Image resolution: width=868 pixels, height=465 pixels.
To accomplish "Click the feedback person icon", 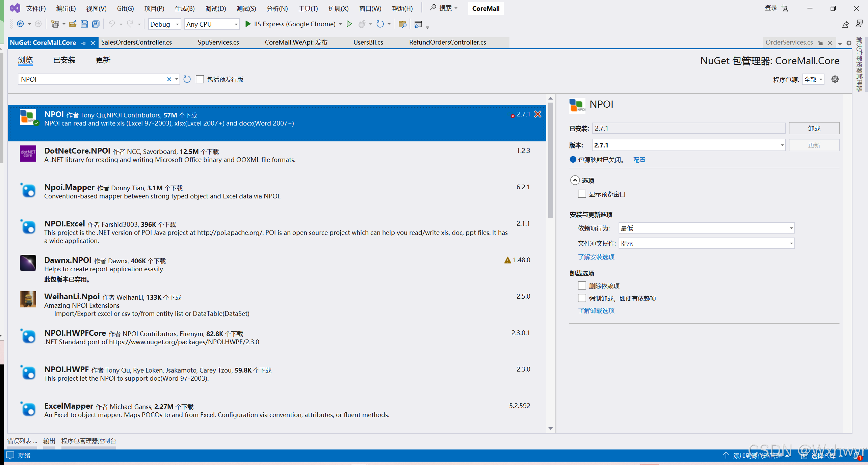I will click(859, 24).
